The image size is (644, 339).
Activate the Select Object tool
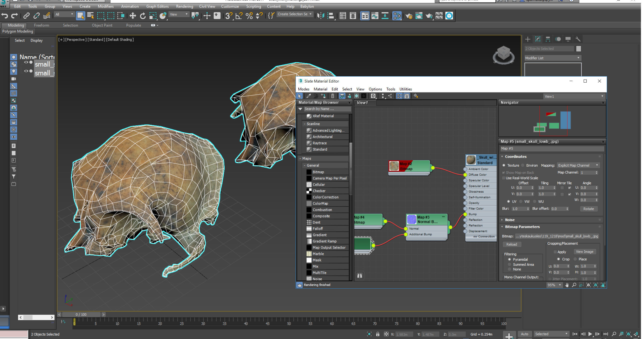coord(80,16)
